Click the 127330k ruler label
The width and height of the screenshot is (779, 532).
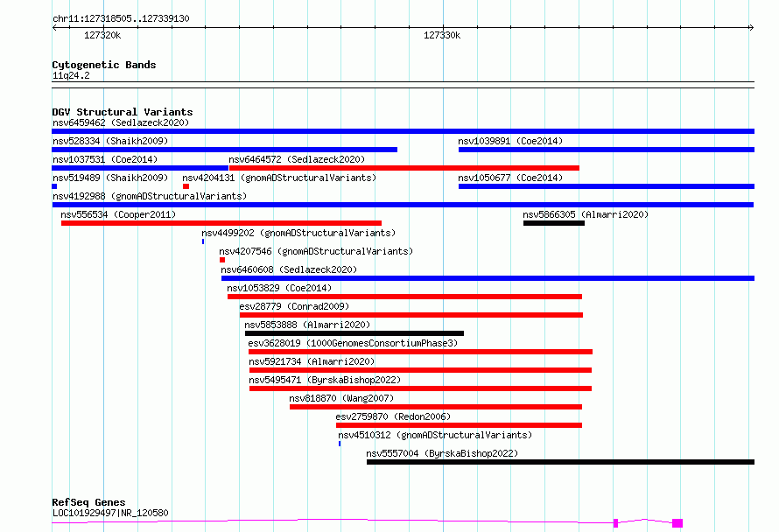tap(442, 35)
